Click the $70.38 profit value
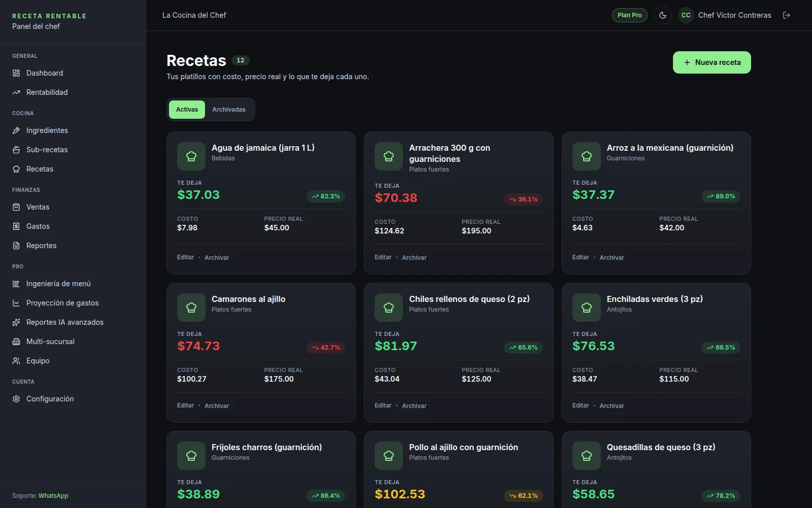 [396, 198]
